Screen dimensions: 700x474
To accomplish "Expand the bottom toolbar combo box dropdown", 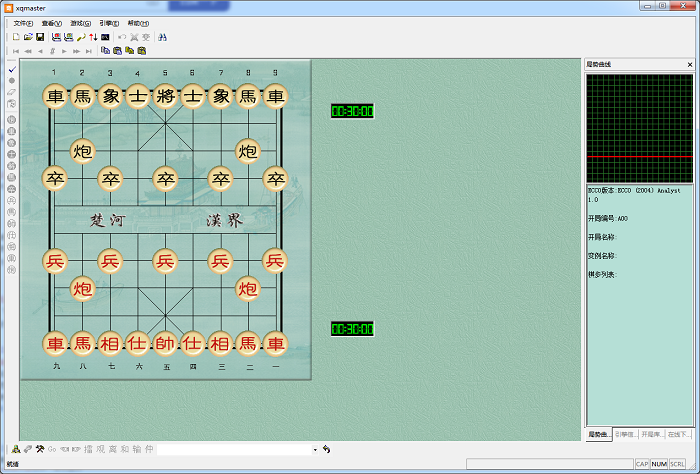I will [314, 450].
